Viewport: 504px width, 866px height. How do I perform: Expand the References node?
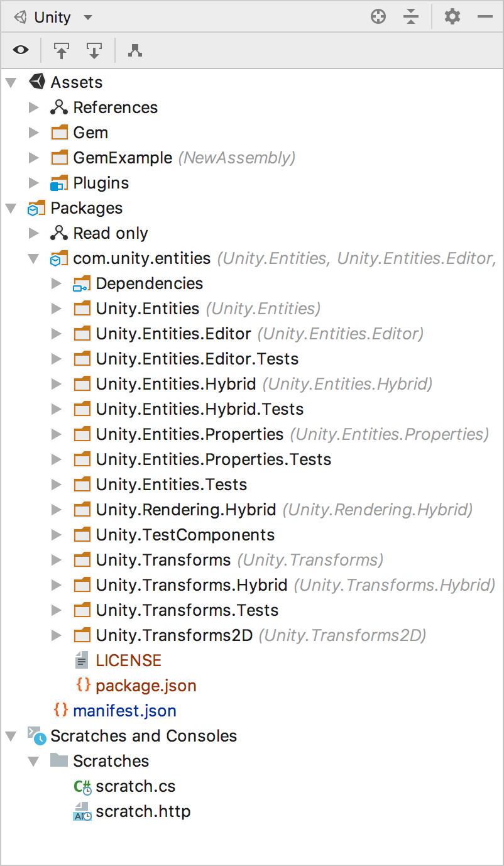click(x=34, y=107)
